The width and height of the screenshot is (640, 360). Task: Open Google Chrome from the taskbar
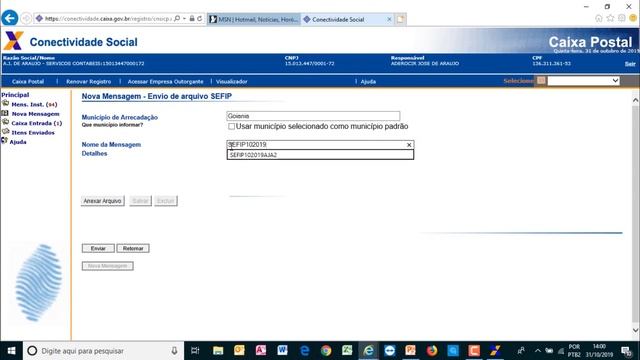[326, 351]
